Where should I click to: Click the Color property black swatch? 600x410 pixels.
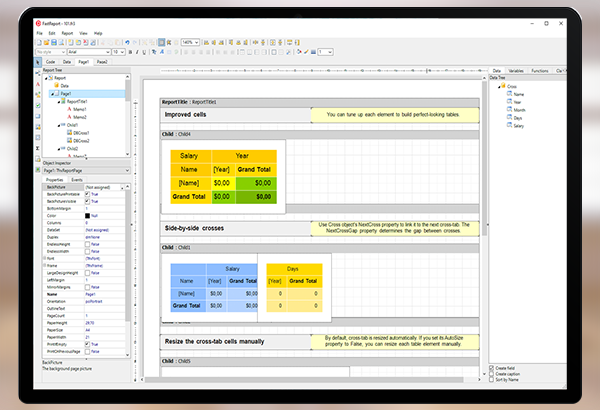click(88, 214)
